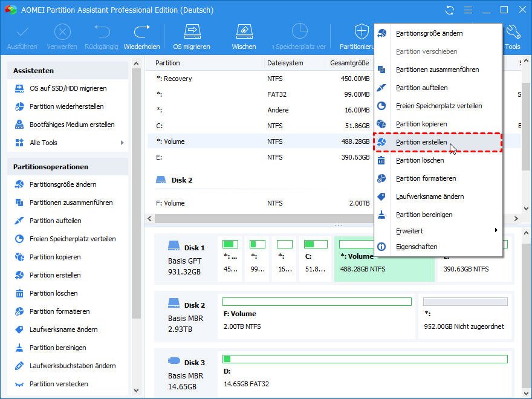Open the hamburger menu in title bar
Viewport: 532px width, 399px height.
pyautogui.click(x=467, y=10)
